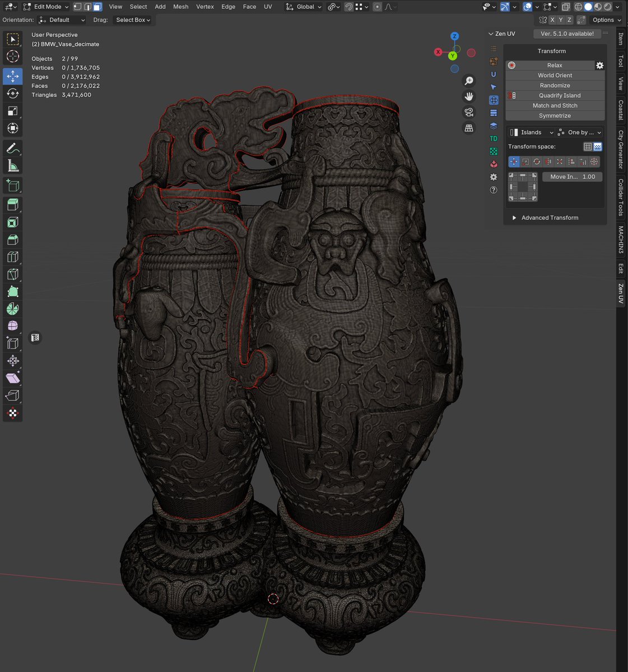
Task: Toggle X axis mirror
Action: click(x=552, y=20)
